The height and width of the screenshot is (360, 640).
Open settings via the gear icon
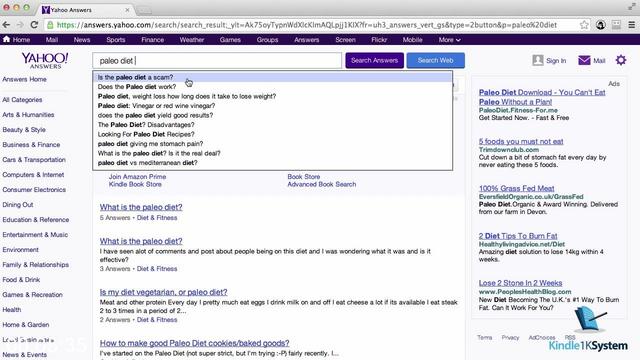click(621, 60)
